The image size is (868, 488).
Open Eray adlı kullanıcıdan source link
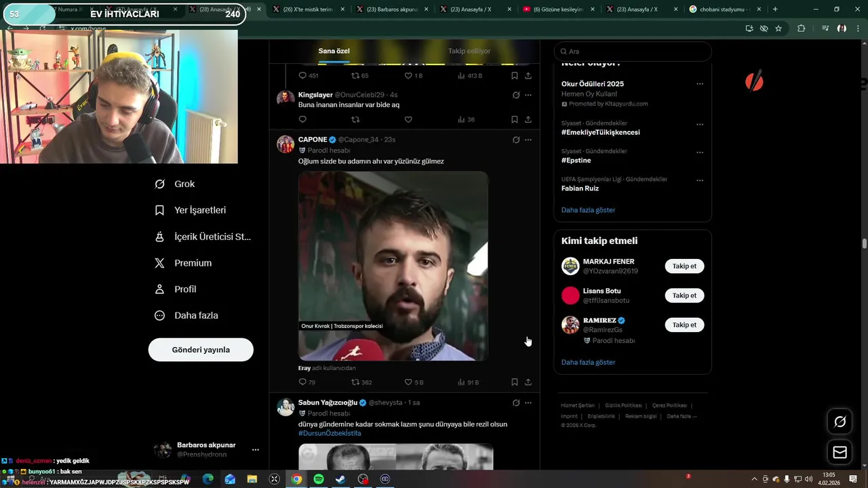click(327, 368)
